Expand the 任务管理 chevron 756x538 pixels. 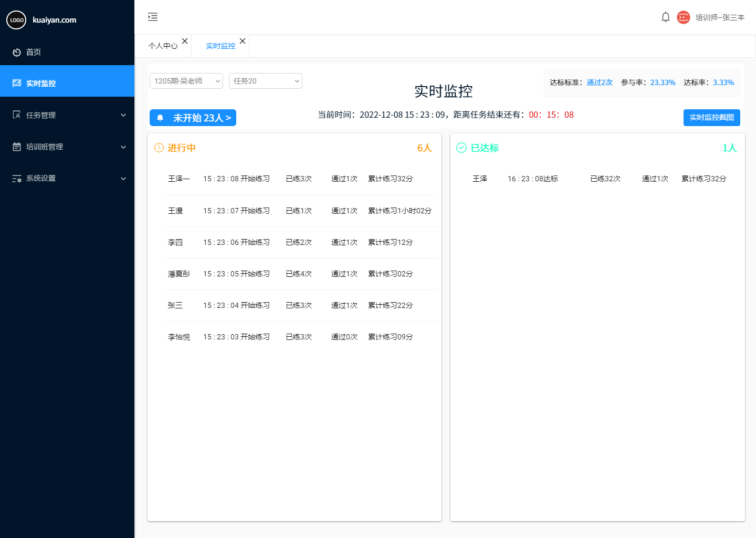(123, 115)
